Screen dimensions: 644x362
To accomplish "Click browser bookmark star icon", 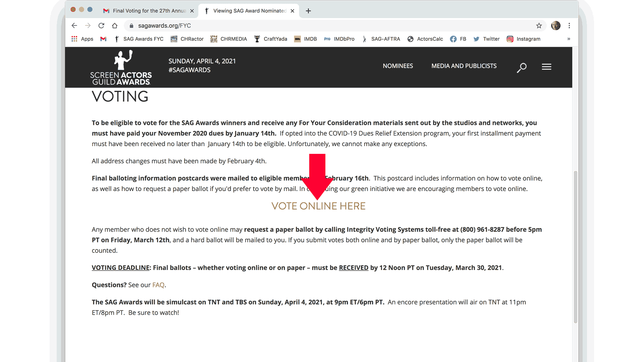I will click(x=539, y=25).
